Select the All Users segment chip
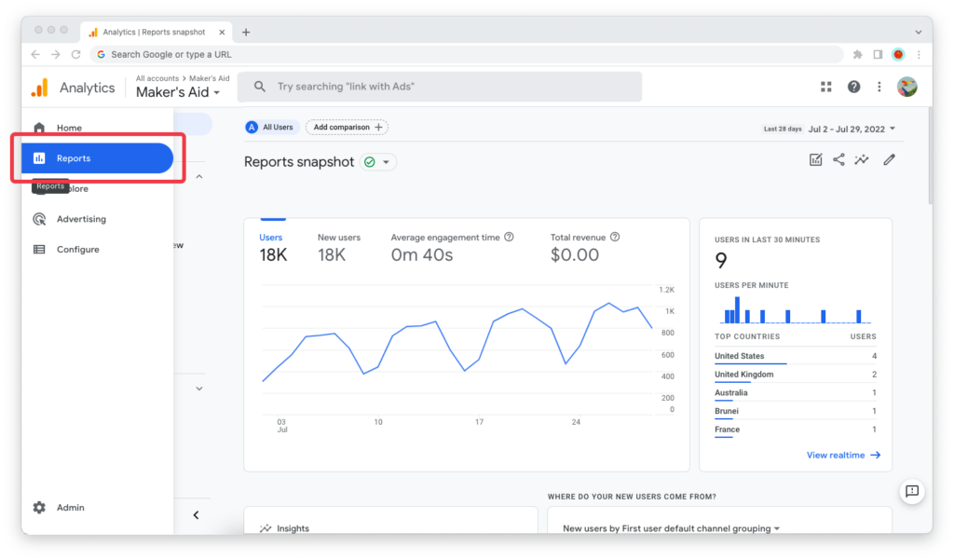This screenshot has height=560, width=954. pos(270,128)
